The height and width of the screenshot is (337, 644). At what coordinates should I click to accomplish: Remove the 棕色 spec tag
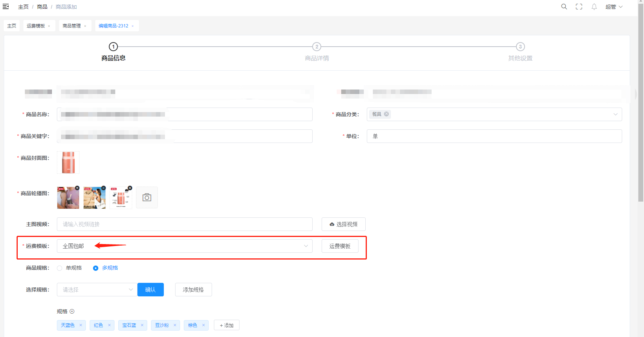click(x=203, y=325)
